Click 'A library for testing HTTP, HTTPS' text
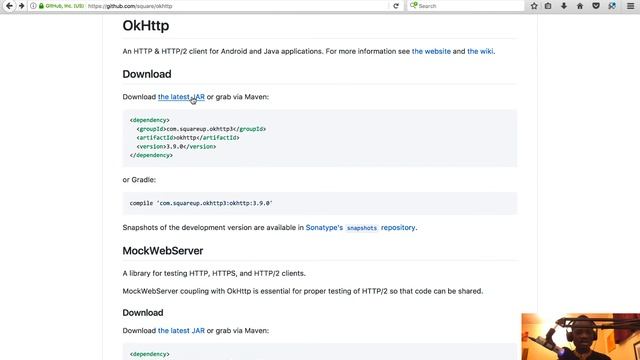 (214, 273)
